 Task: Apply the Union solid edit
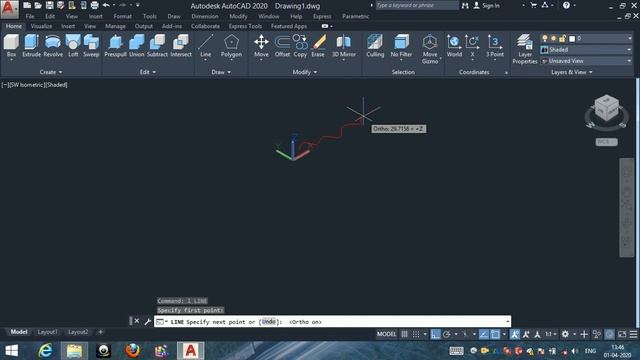[x=136, y=46]
